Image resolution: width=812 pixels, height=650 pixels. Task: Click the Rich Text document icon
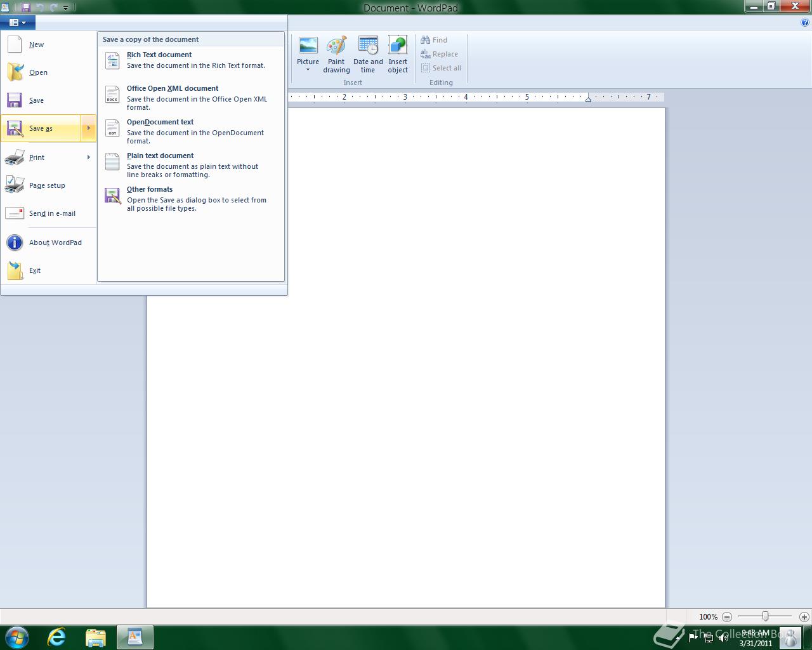pos(112,60)
